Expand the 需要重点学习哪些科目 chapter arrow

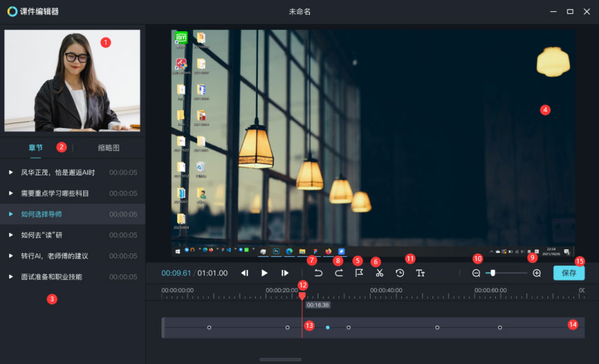pos(11,193)
